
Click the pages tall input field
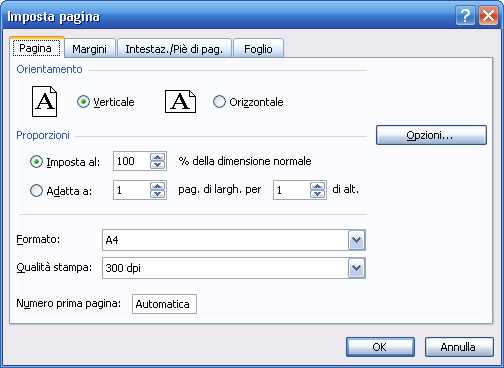(292, 190)
